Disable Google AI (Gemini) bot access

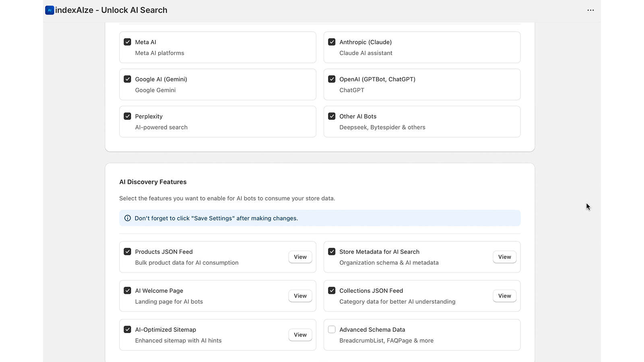[128, 79]
